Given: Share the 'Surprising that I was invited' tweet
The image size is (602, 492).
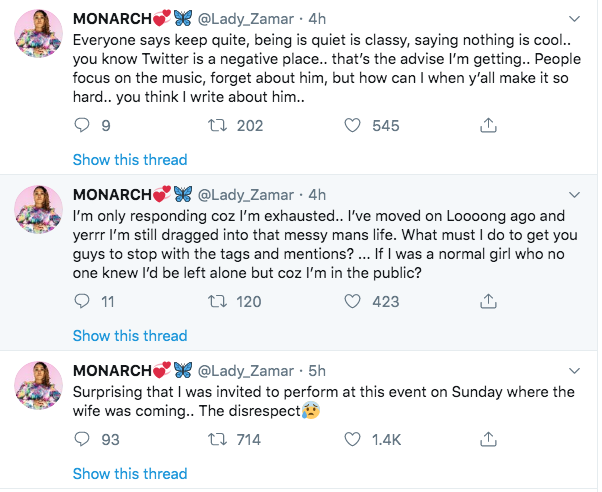Looking at the screenshot, I should 488,439.
